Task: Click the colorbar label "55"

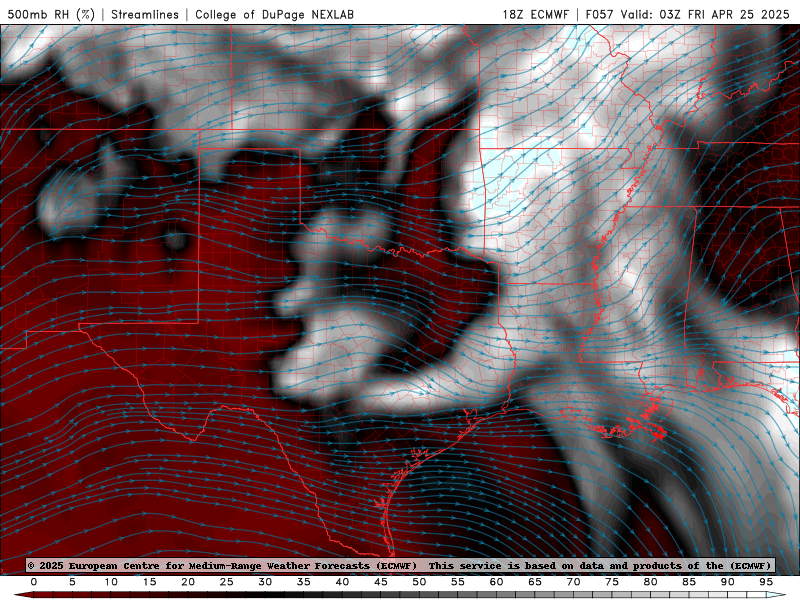Action: [458, 582]
